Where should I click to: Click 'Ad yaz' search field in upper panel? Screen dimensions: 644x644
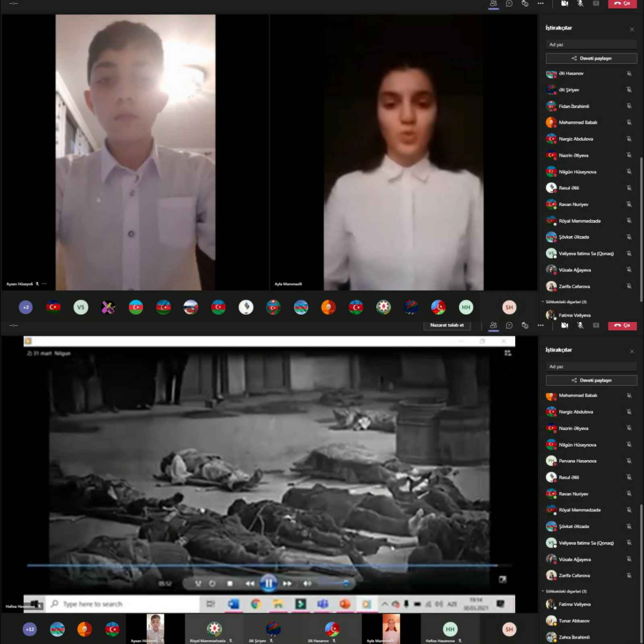coord(591,45)
